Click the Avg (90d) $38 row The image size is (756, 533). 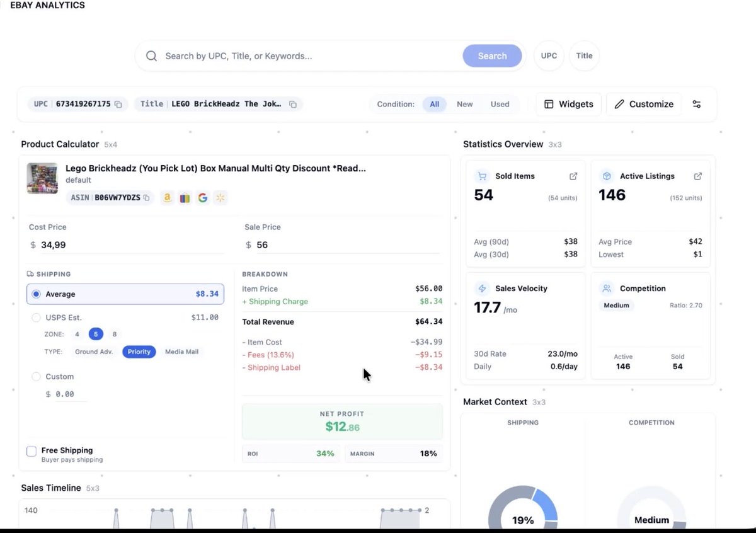[525, 242]
